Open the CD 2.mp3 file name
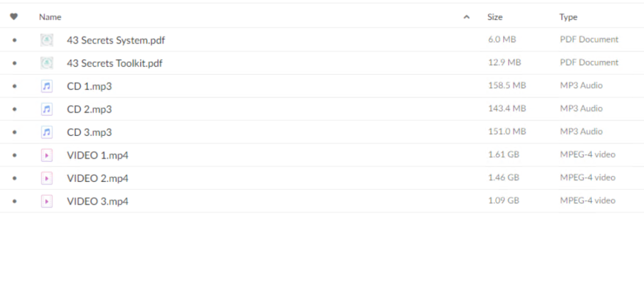This screenshot has height=290, width=644. pyautogui.click(x=89, y=109)
